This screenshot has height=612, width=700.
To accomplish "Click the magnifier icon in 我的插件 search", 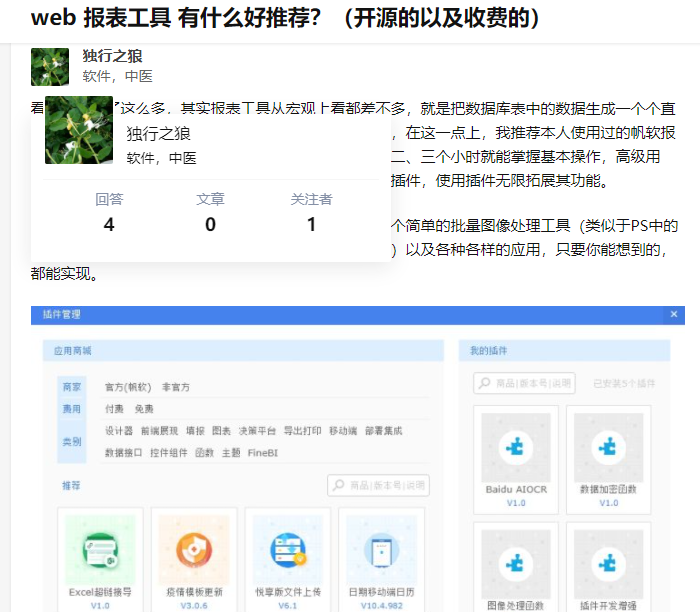I will (x=484, y=383).
